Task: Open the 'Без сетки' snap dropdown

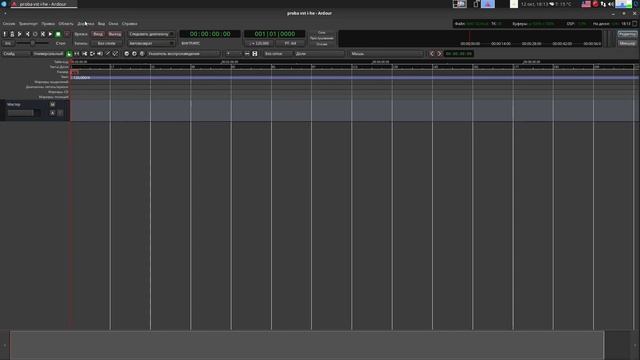Action: [278, 54]
